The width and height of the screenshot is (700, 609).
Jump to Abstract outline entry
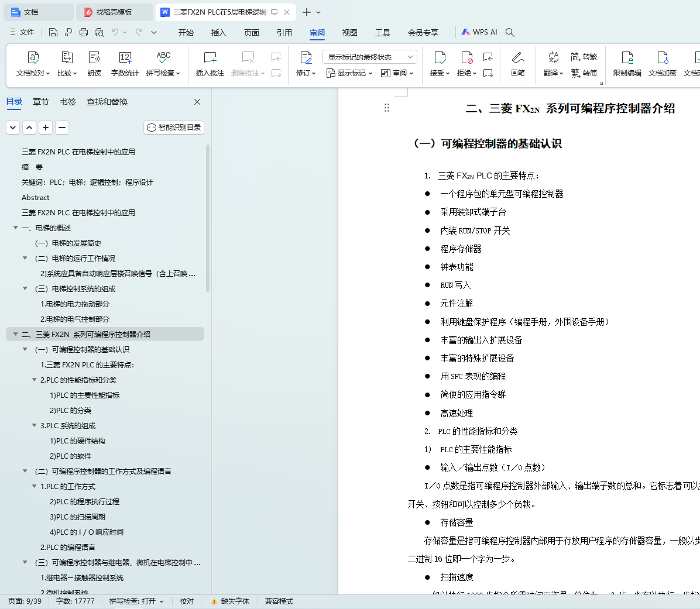coord(35,197)
